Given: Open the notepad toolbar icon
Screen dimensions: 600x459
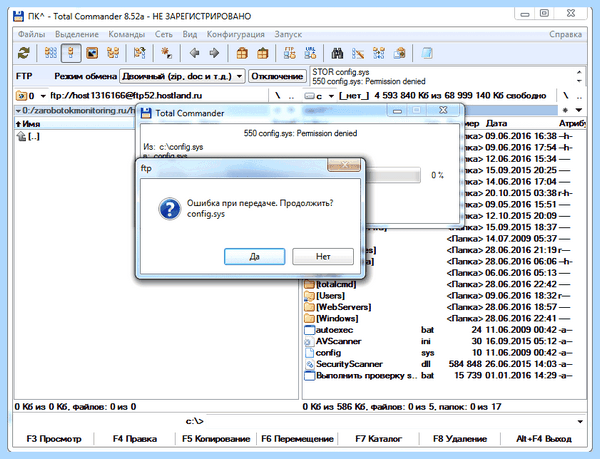Looking at the screenshot, I should [x=427, y=53].
